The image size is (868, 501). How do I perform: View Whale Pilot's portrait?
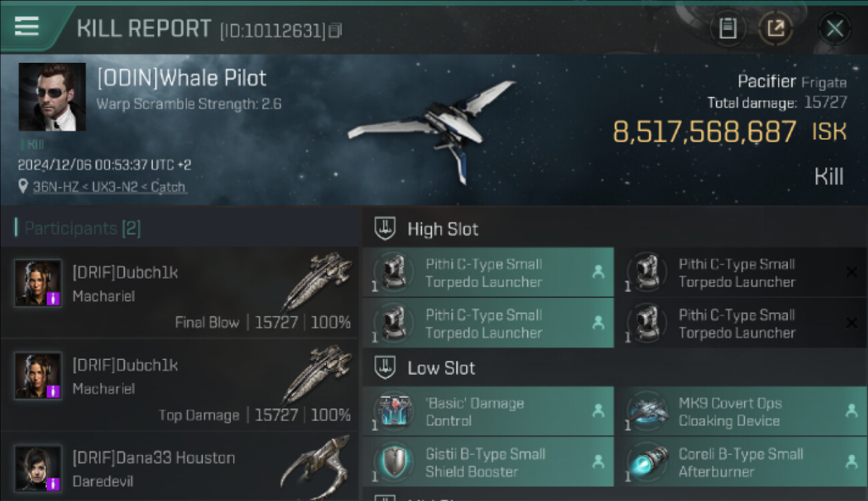(52, 97)
